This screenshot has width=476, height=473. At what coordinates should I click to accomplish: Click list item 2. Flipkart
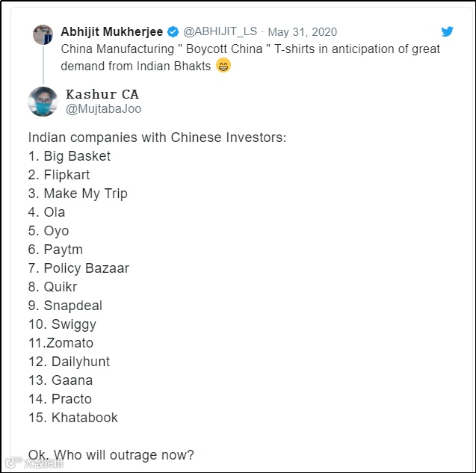[59, 175]
